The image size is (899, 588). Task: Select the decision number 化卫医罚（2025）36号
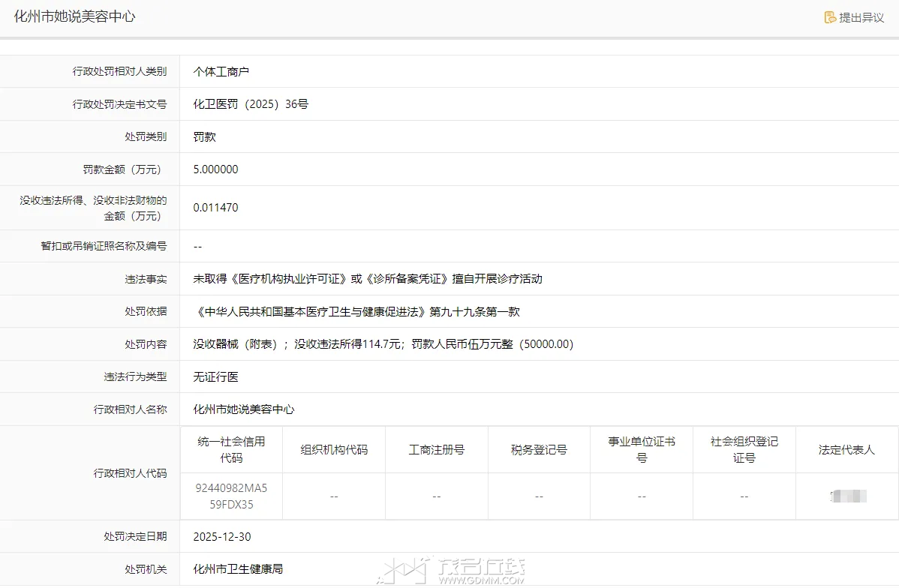point(251,104)
